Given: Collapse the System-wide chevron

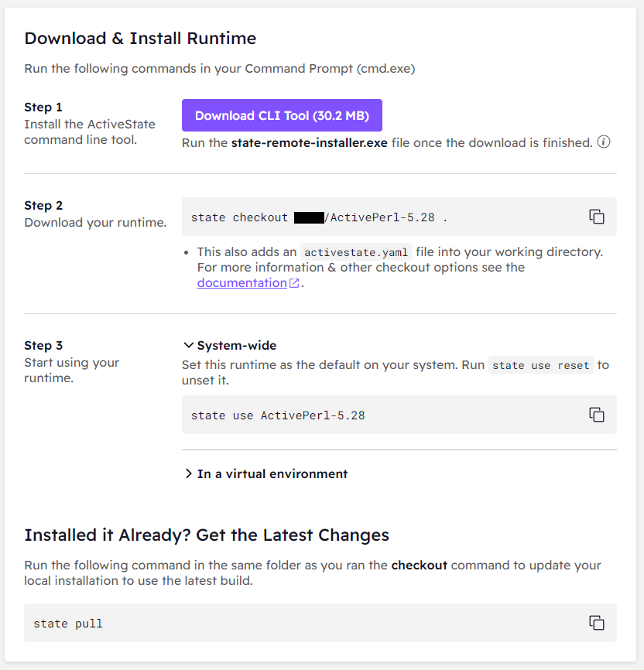Looking at the screenshot, I should click(x=188, y=345).
